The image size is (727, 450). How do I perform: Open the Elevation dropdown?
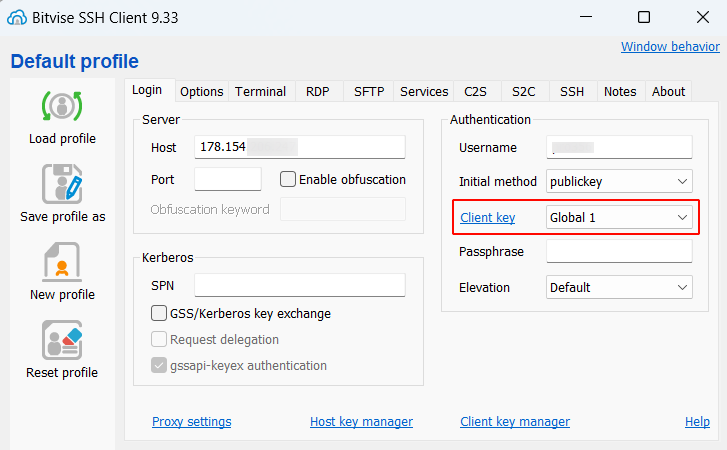pyautogui.click(x=619, y=288)
